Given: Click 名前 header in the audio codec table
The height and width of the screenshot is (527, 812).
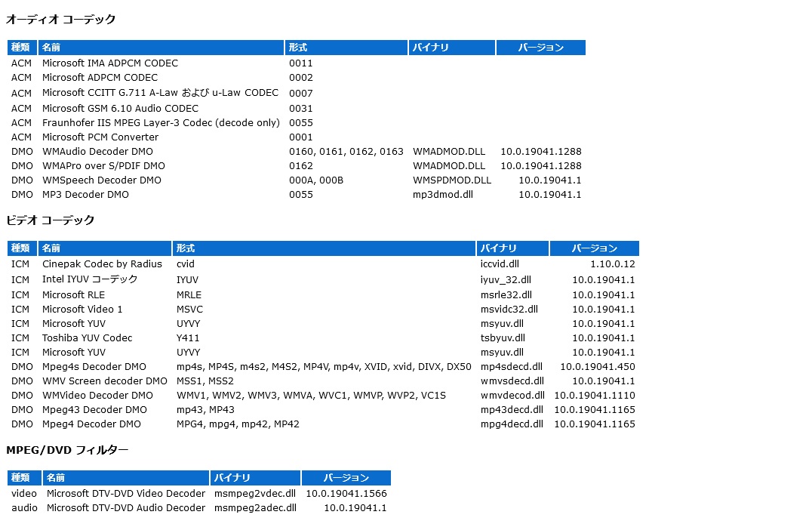Looking at the screenshot, I should click(x=51, y=48).
